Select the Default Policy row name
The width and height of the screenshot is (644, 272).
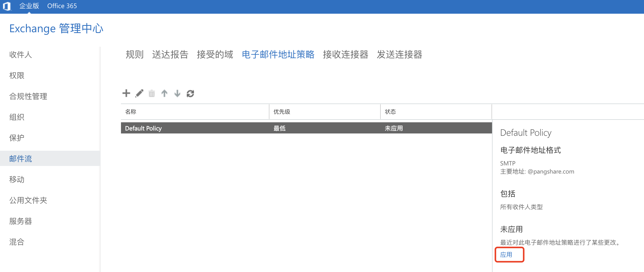tap(143, 128)
